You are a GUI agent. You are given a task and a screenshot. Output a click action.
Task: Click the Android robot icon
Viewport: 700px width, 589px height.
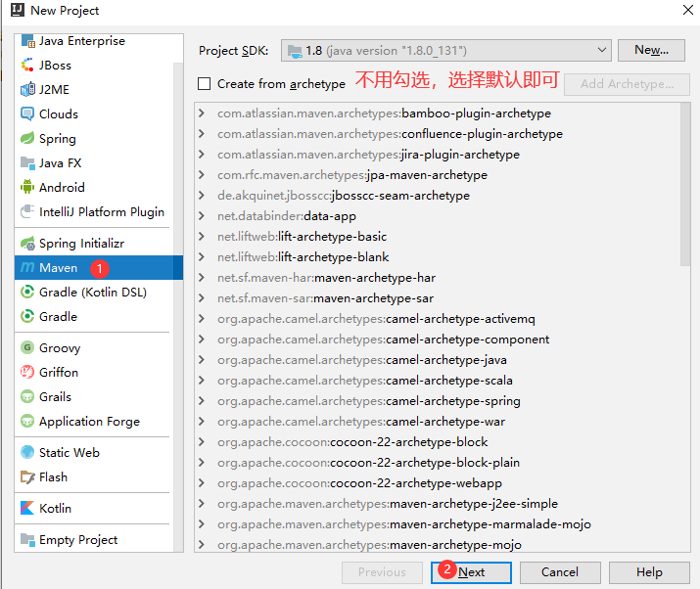[x=27, y=187]
